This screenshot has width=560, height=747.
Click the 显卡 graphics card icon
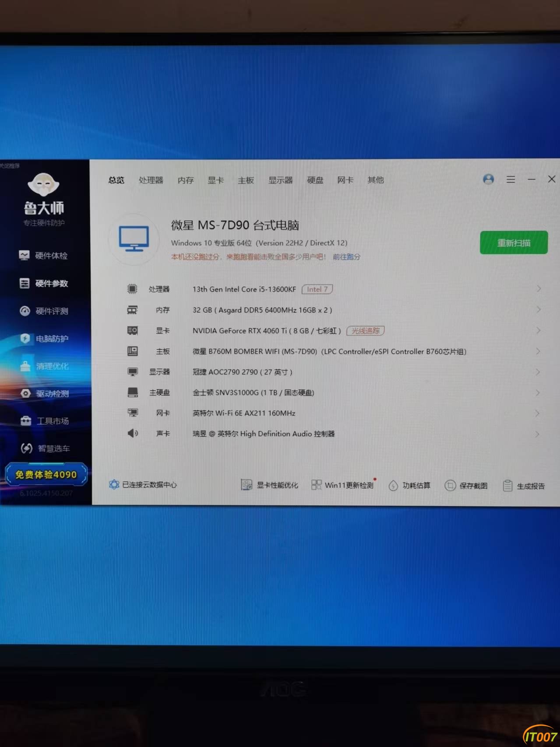[132, 331]
